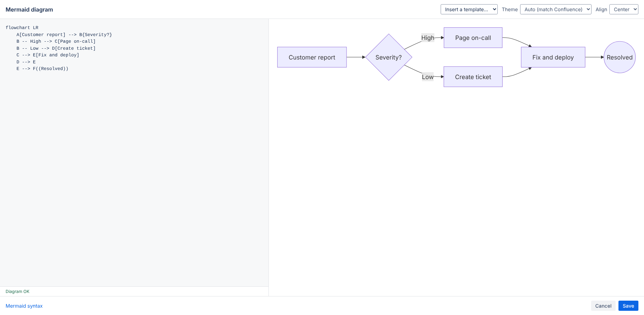Click the Create ticket node
The image size is (644, 315).
coord(473,77)
